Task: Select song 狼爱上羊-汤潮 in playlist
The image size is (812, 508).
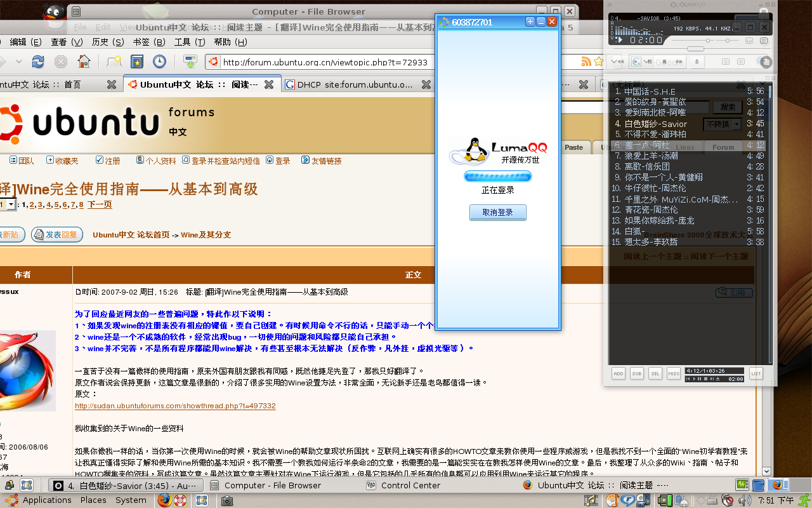Action: [690, 156]
